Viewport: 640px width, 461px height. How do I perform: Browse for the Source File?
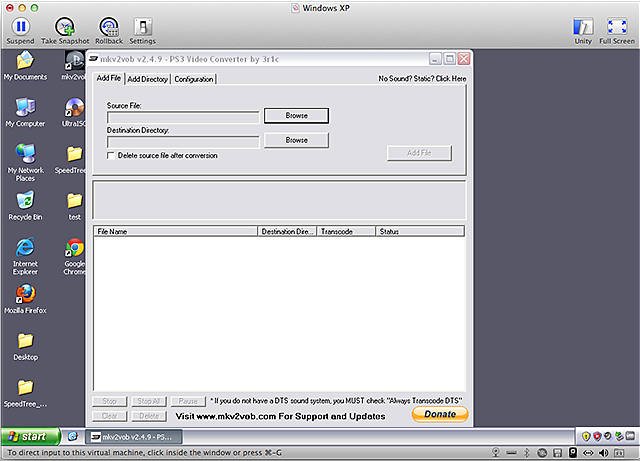(x=296, y=116)
